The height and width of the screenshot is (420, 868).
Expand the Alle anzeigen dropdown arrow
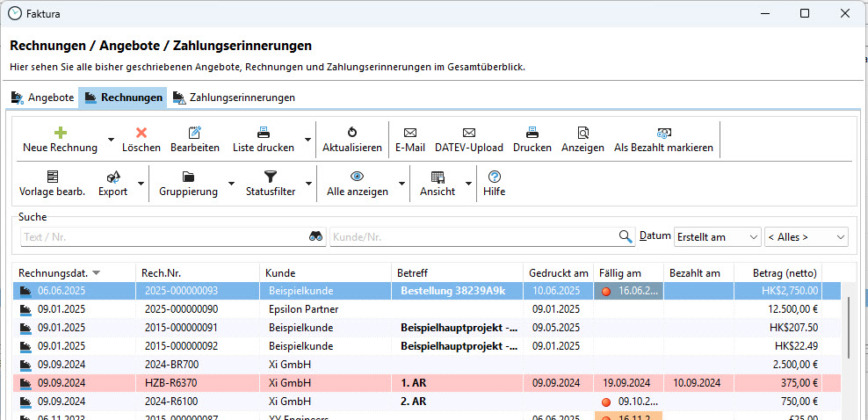[401, 184]
